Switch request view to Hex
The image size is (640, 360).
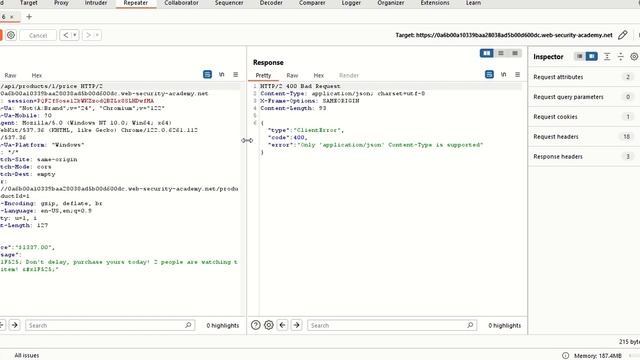click(x=37, y=76)
